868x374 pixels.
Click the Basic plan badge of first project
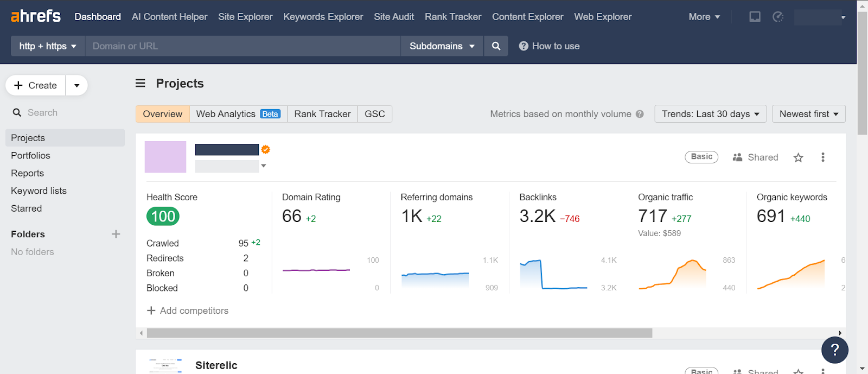pyautogui.click(x=701, y=157)
